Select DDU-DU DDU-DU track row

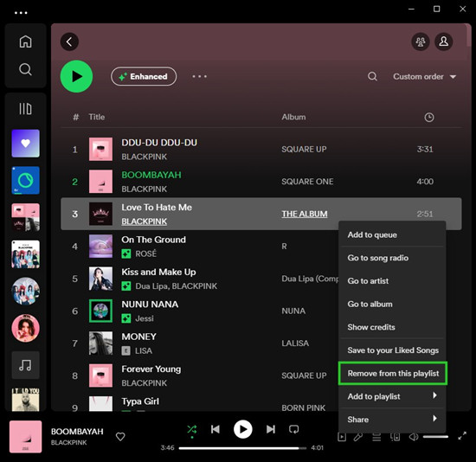pyautogui.click(x=261, y=150)
